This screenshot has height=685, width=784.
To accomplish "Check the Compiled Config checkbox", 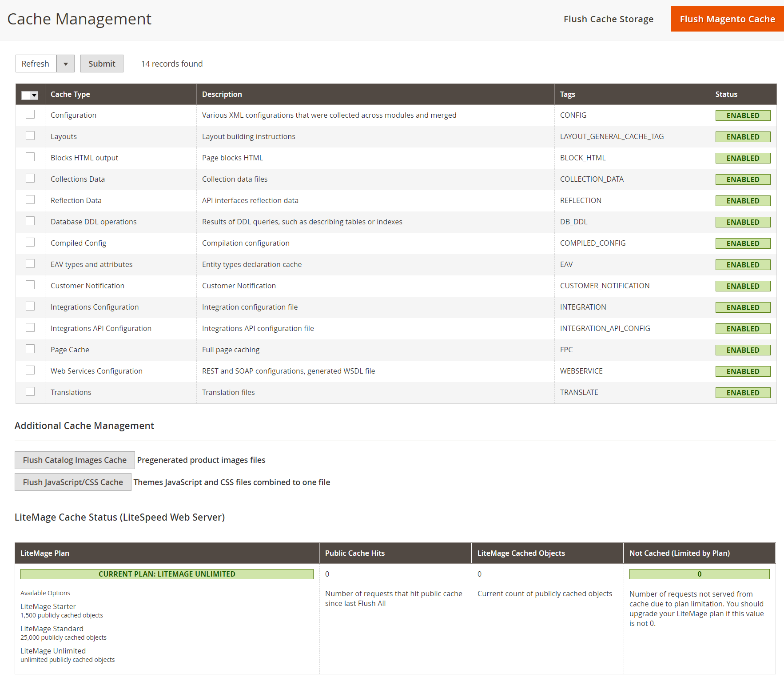I will point(30,243).
